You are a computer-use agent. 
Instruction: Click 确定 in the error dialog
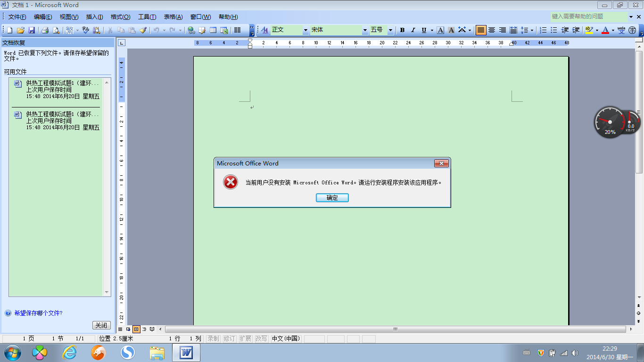click(x=332, y=197)
